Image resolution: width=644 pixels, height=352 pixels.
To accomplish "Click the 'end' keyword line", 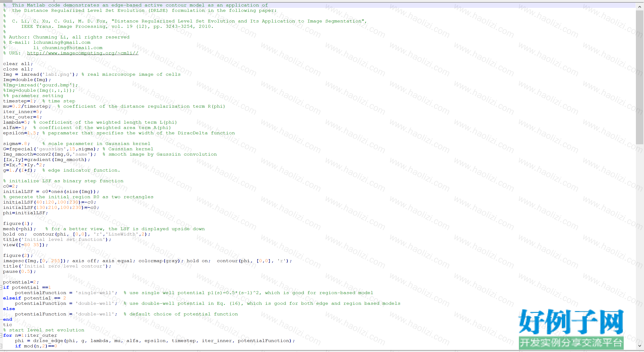I will [7, 320].
